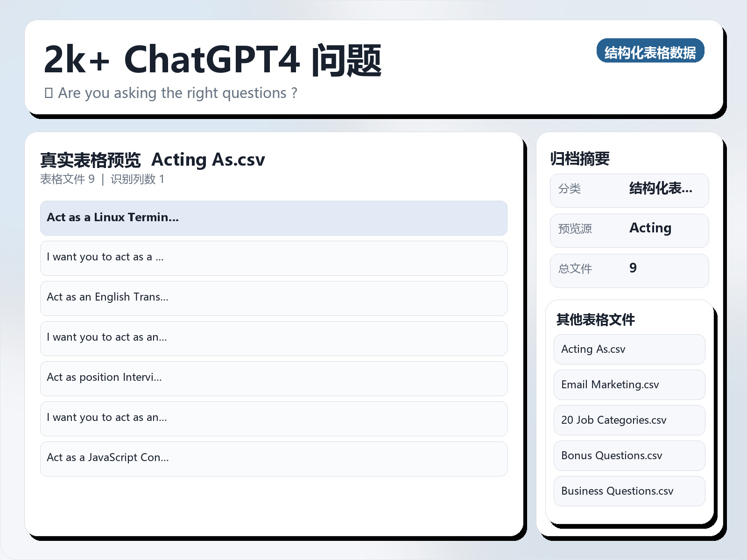This screenshot has height=560, width=747.
Task: Select the 分类 summary card
Action: pos(629,190)
